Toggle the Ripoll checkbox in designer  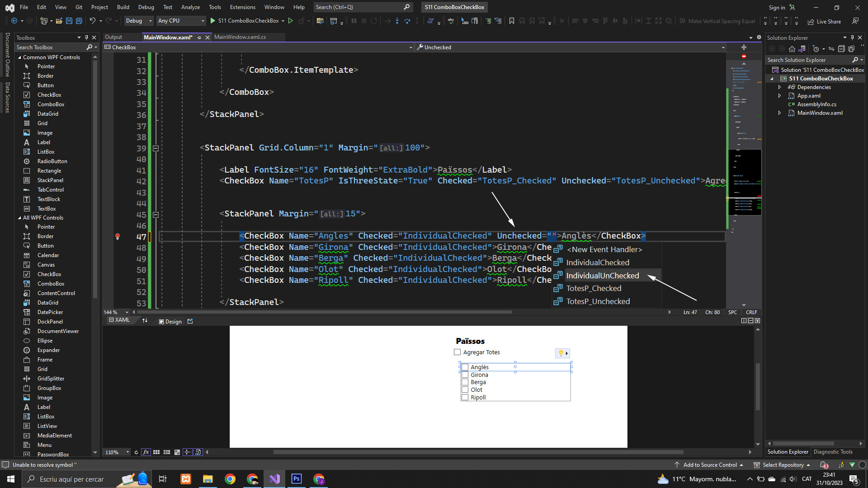click(465, 397)
